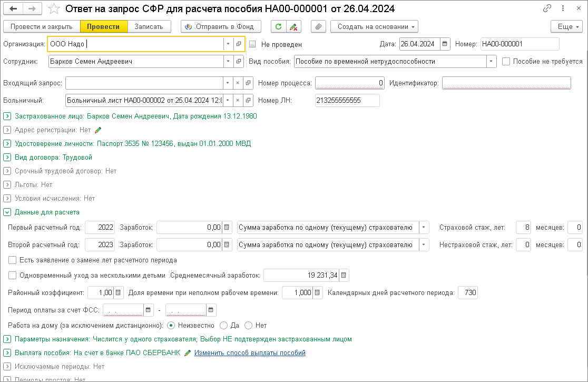Expand the Льготы section

7,185
